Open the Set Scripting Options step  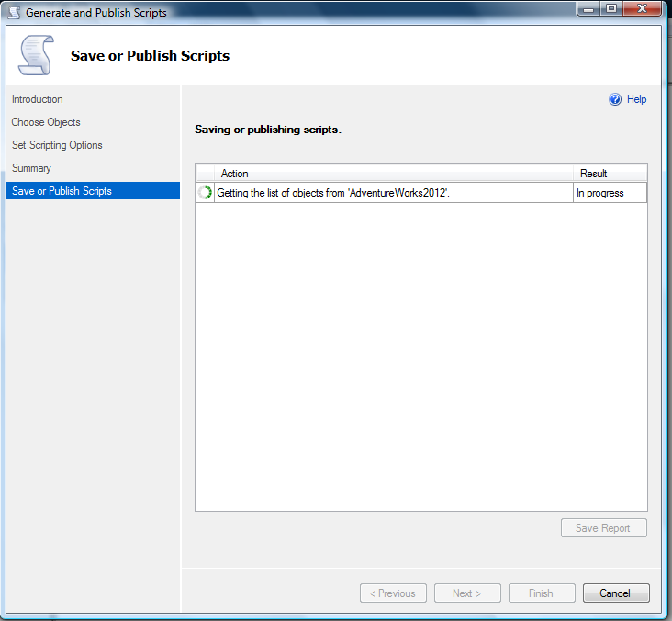[57, 145]
